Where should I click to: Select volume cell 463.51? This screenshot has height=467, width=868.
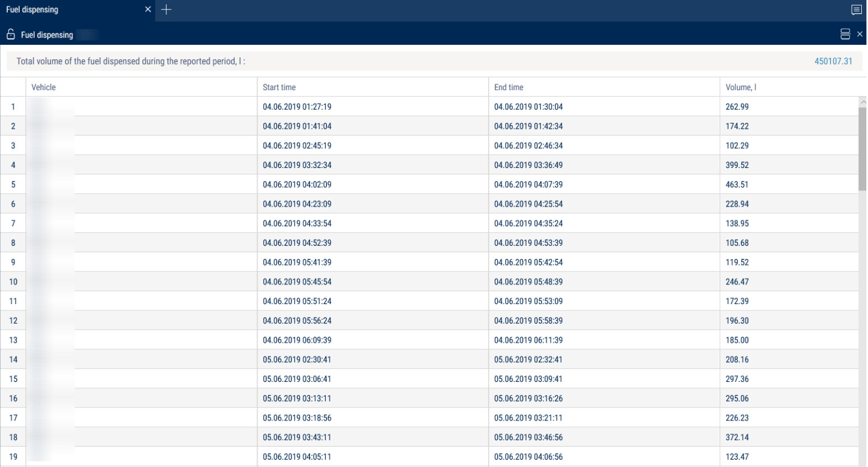[737, 184]
